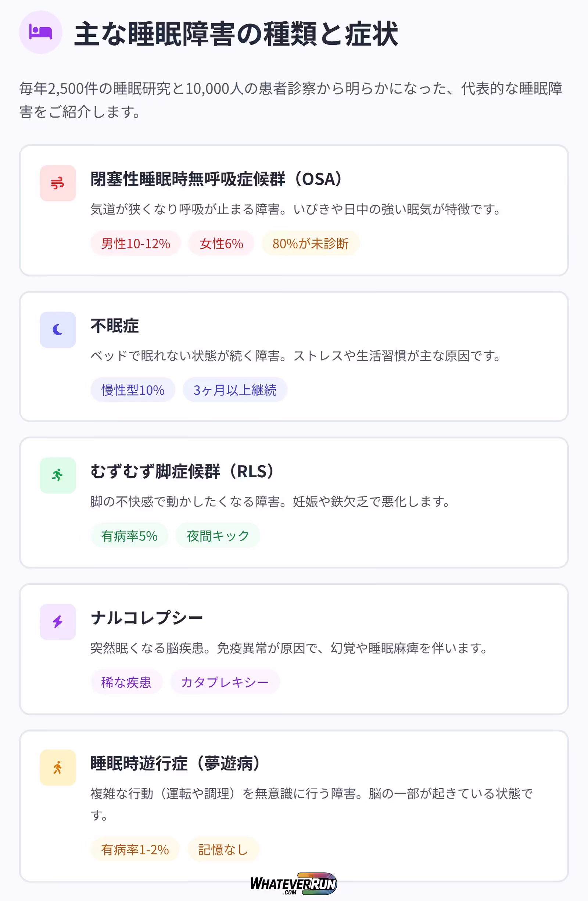The width and height of the screenshot is (588, 901).
Task: Select the カタプレキシー tag
Action: click(x=225, y=682)
